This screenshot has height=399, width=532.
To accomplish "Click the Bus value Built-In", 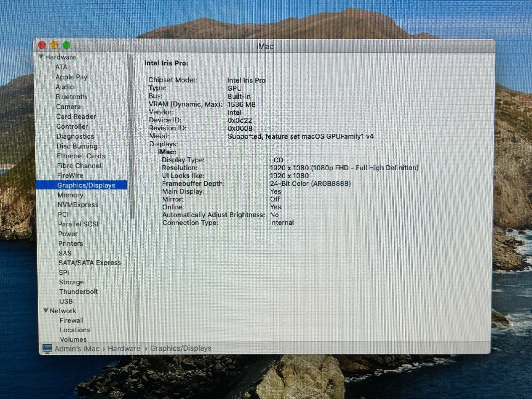I will (x=239, y=96).
